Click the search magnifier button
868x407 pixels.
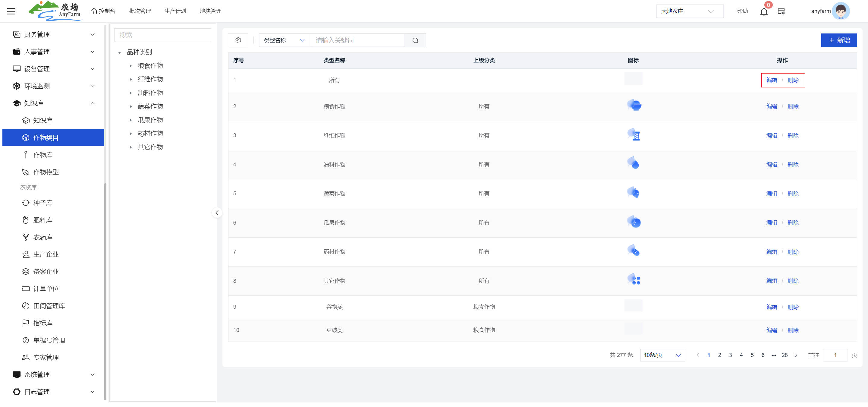[415, 40]
